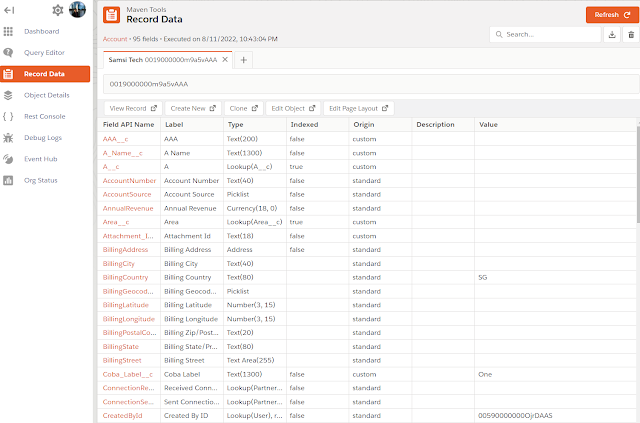Viewport: 640px width, 423px height.
Task: Click the Dashboard grid icon
Action: pyautogui.click(x=8, y=31)
